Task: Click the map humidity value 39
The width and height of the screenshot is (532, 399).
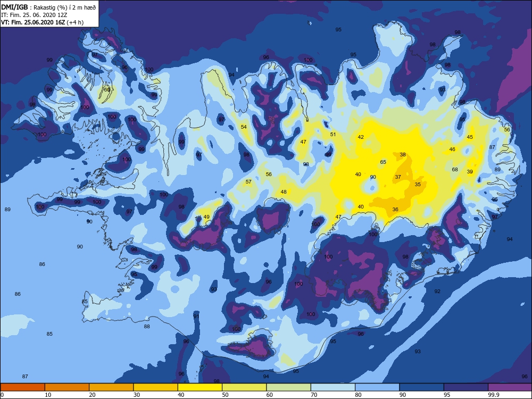Action: (470, 171)
